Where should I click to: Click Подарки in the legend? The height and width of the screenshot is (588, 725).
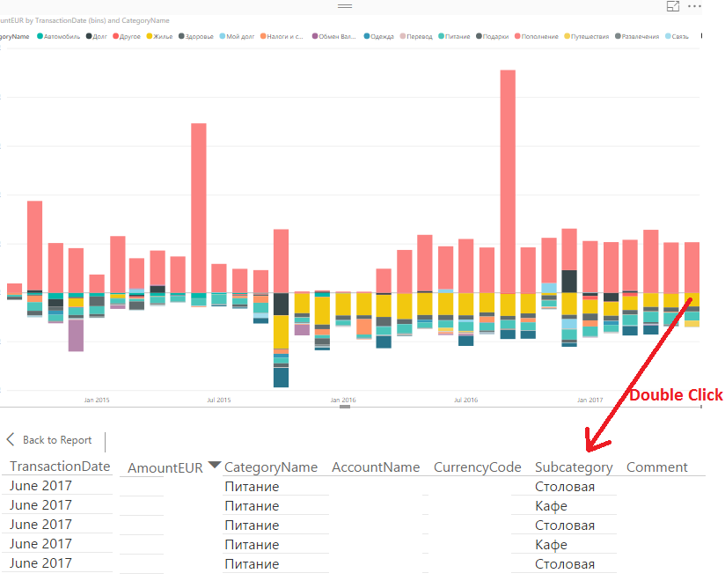pos(493,36)
